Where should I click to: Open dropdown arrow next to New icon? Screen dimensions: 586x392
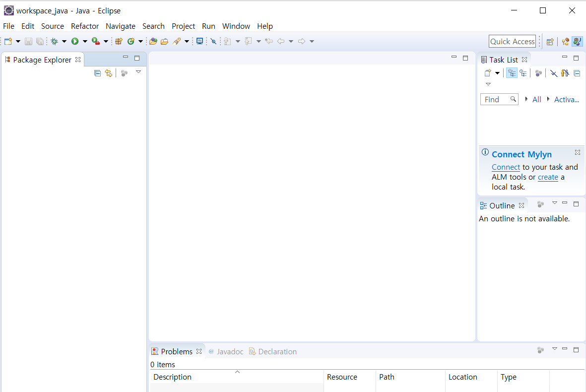coord(17,42)
